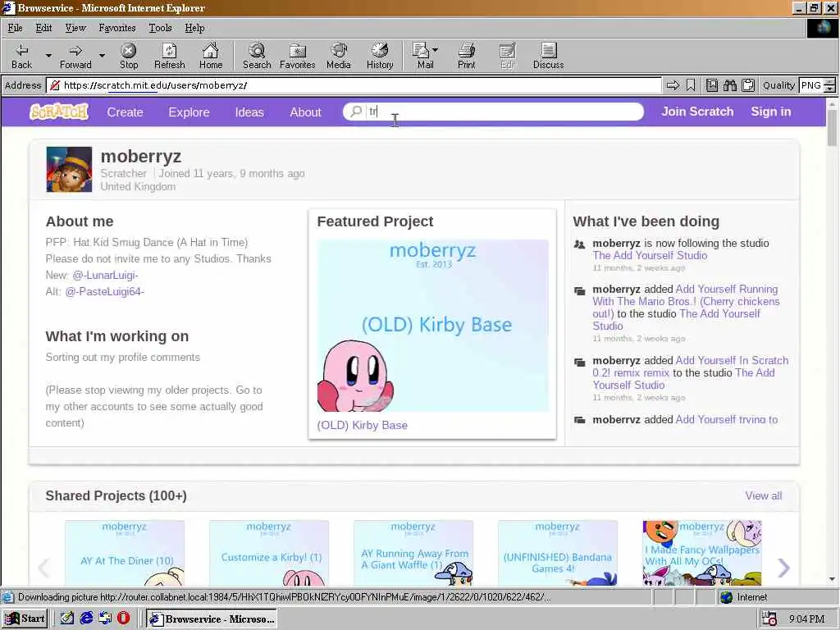This screenshot has width=840, height=630.
Task: Open I Made Fancy Wallpapers project thumbnail
Action: (x=702, y=552)
